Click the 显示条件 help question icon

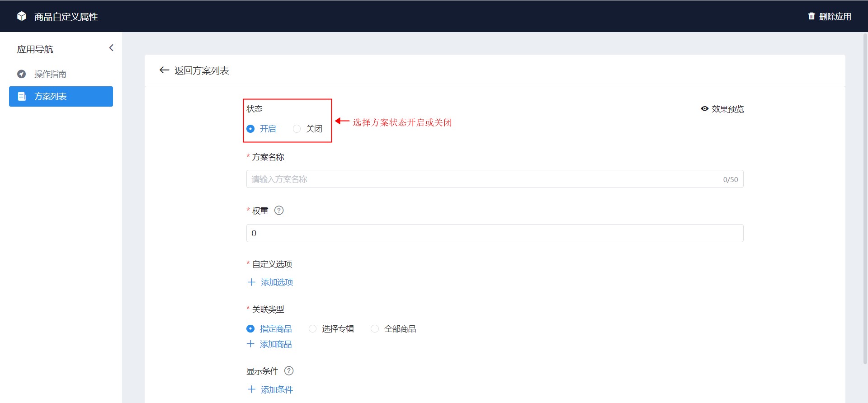click(289, 371)
